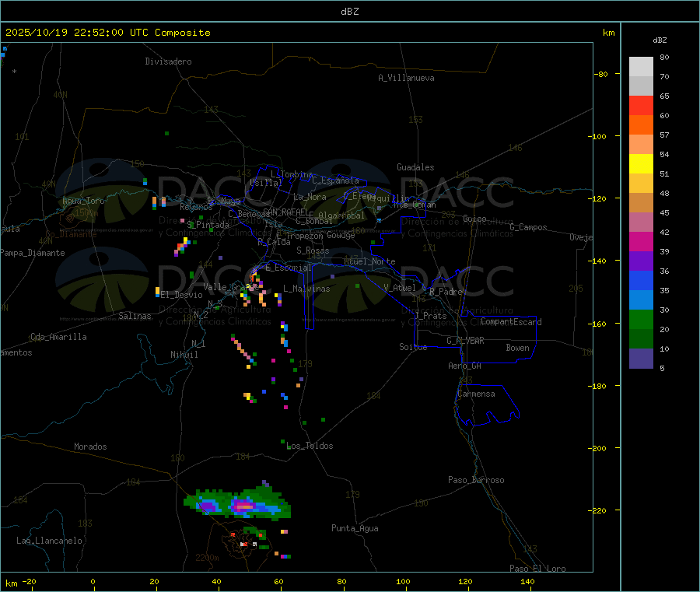Click the Paso_El_Loro label
Image resolution: width=700 pixels, height=592 pixels.
[538, 569]
